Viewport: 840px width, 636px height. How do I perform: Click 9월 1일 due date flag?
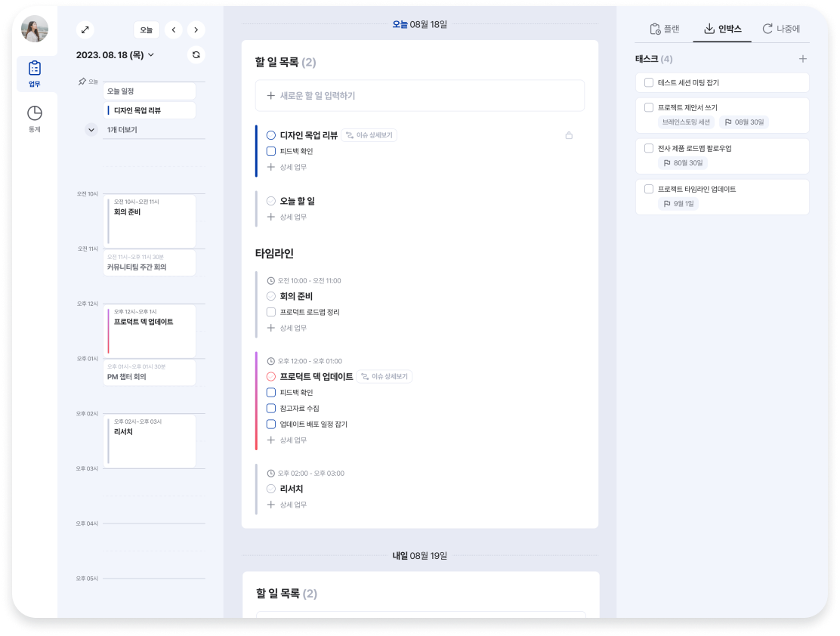click(x=678, y=204)
